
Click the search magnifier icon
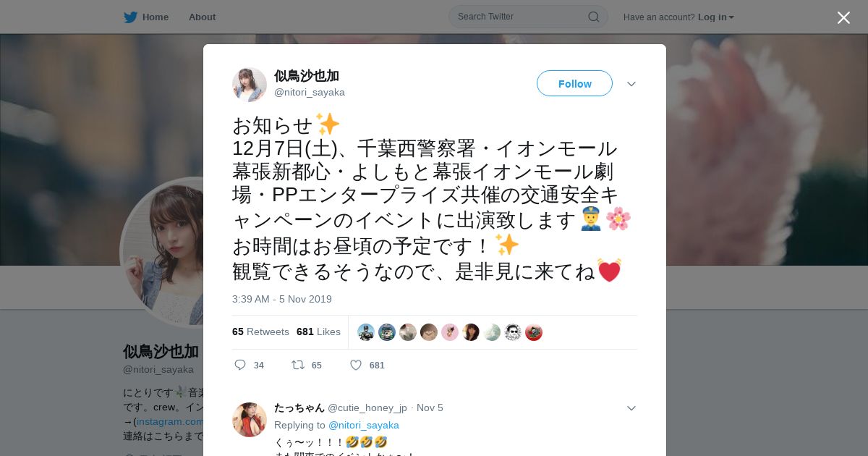point(593,17)
